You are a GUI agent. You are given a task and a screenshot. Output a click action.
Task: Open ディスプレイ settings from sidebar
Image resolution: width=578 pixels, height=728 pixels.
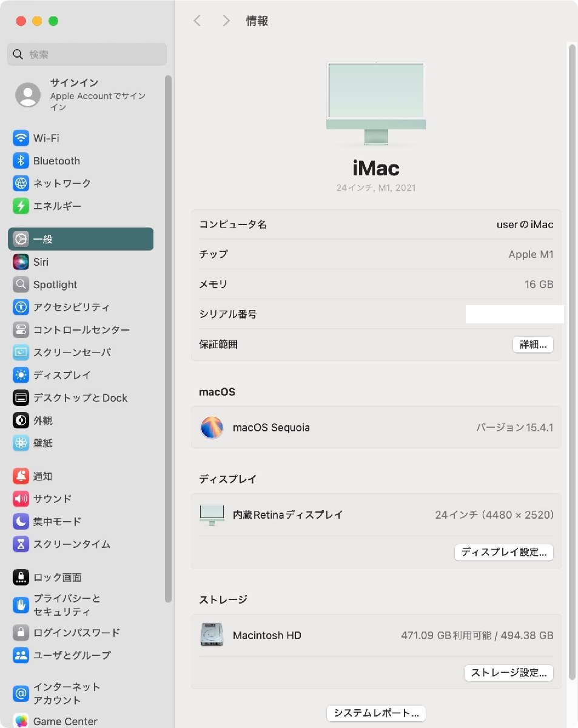click(21, 375)
